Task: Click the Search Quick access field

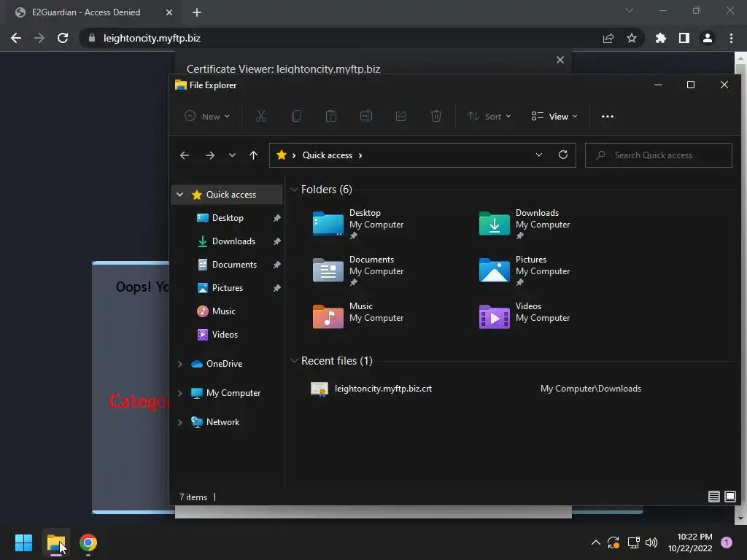Action: [659, 155]
